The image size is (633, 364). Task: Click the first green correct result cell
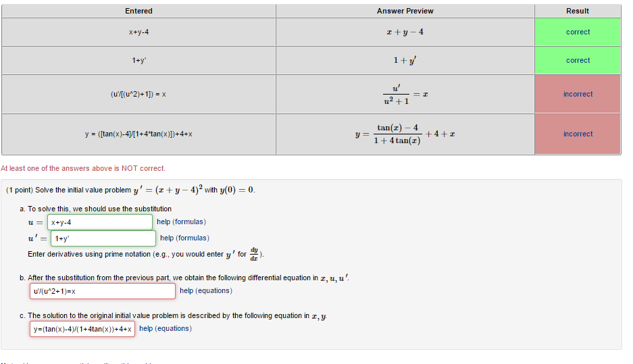point(578,32)
